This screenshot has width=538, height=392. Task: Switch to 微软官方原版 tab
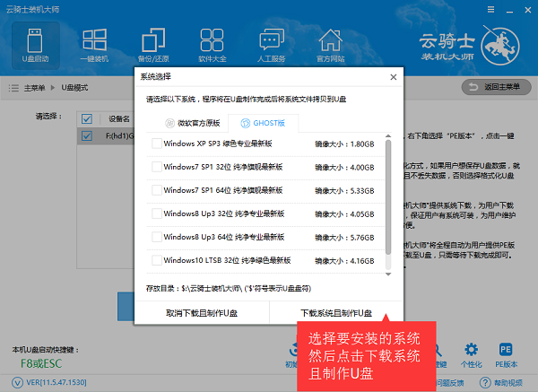[188, 124]
